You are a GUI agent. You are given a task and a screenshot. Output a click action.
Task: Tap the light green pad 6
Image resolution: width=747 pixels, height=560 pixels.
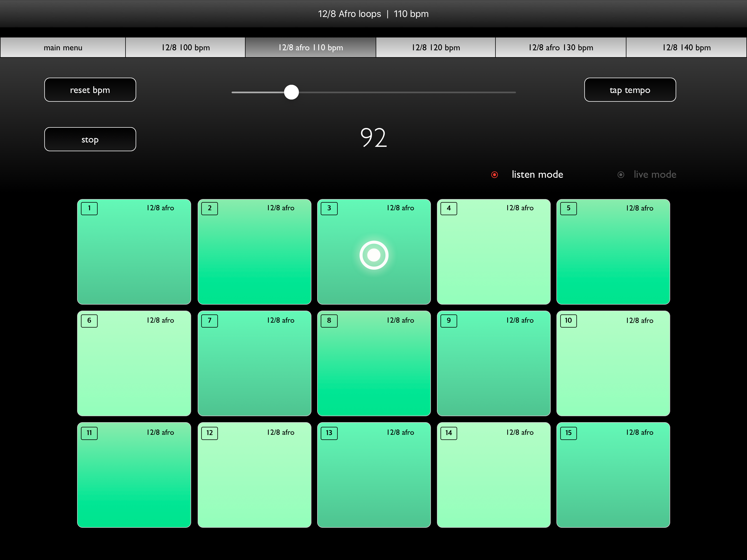click(134, 363)
